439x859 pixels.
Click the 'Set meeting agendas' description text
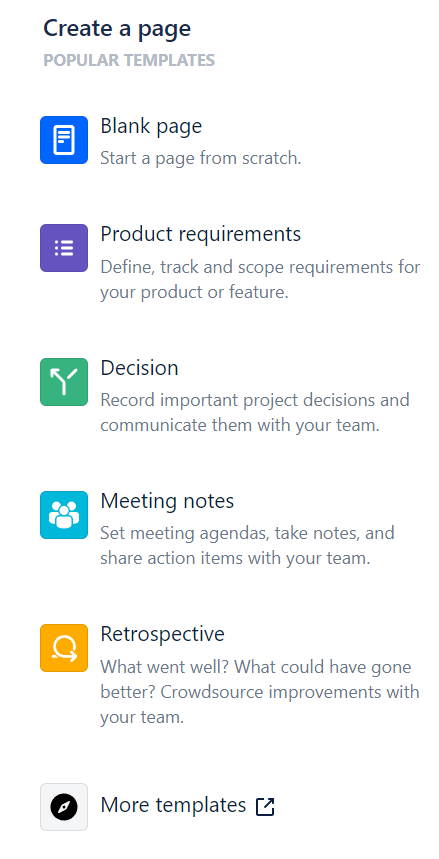[247, 546]
